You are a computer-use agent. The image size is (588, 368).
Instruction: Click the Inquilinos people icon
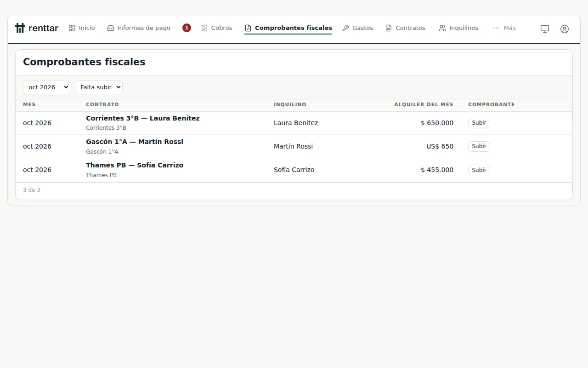[442, 28]
